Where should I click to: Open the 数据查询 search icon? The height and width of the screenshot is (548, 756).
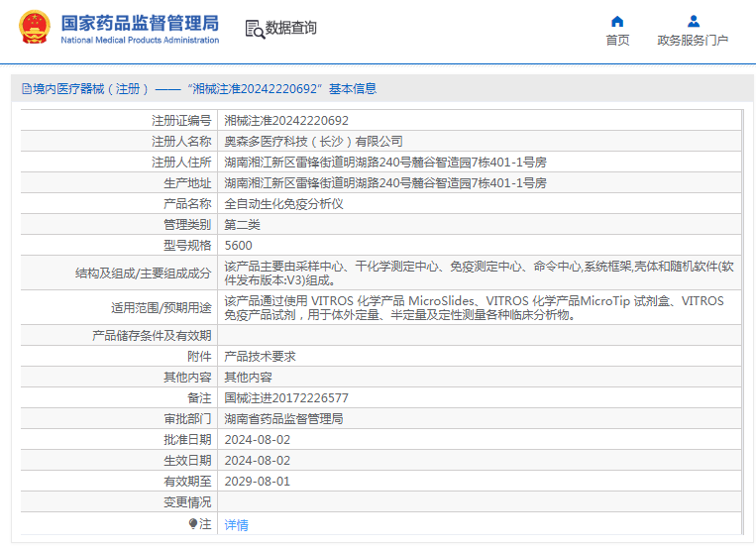point(255,29)
